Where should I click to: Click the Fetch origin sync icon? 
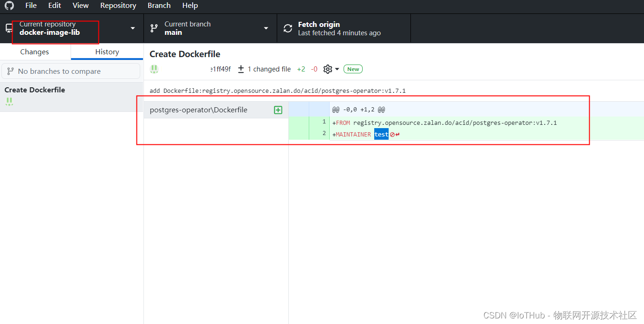(288, 28)
